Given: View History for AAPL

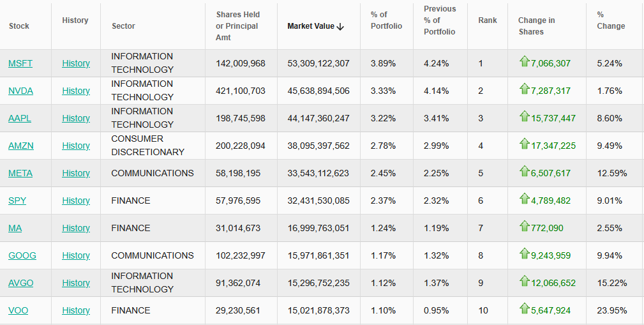Looking at the screenshot, I should (x=76, y=118).
